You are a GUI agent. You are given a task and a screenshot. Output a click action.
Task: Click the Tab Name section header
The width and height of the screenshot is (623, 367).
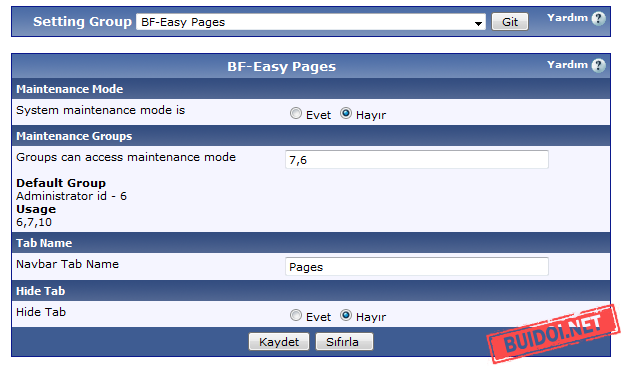click(x=311, y=243)
